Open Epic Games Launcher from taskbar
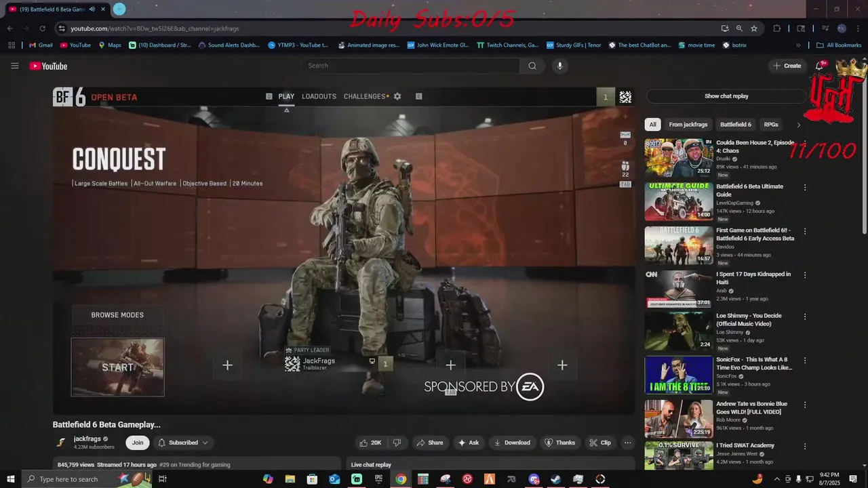Image resolution: width=868 pixels, height=488 pixels. point(378,479)
